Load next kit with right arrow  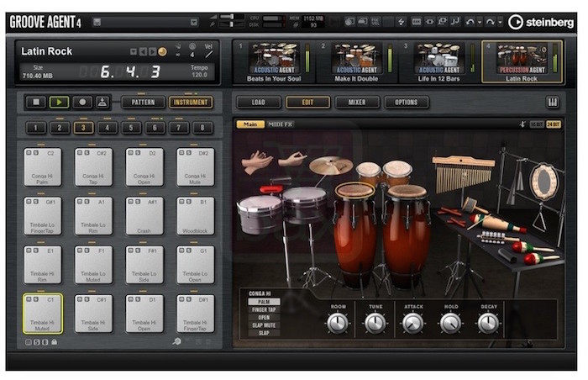click(152, 51)
